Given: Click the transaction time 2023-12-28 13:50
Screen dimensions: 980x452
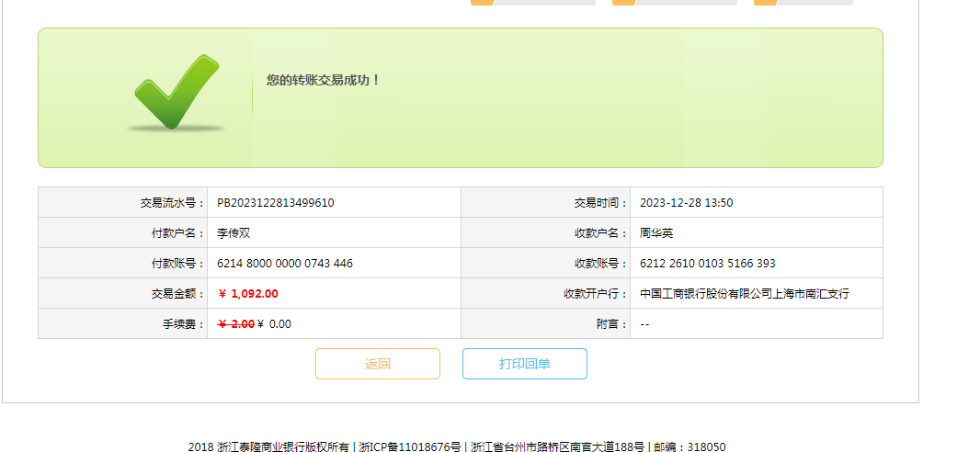Looking at the screenshot, I should coord(686,203).
